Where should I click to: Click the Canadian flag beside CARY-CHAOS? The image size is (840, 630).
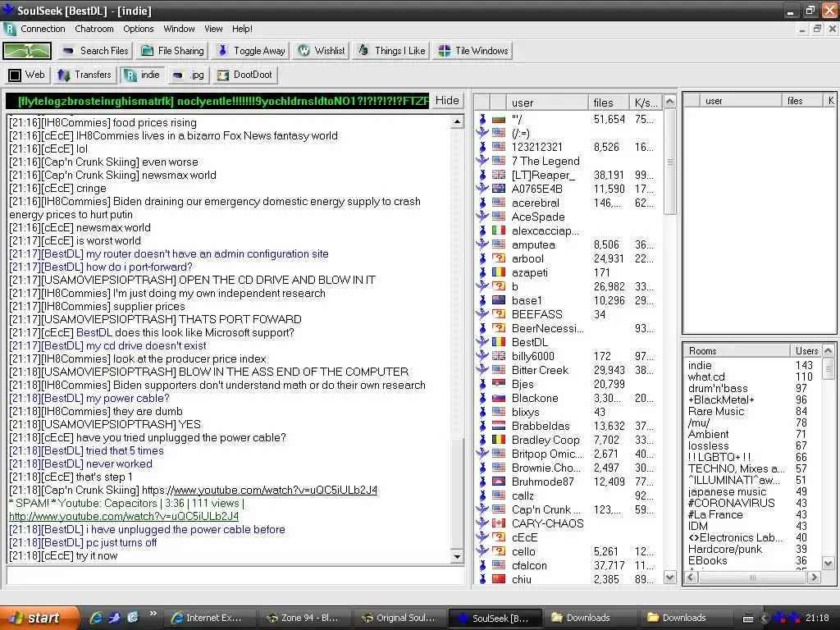[499, 523]
